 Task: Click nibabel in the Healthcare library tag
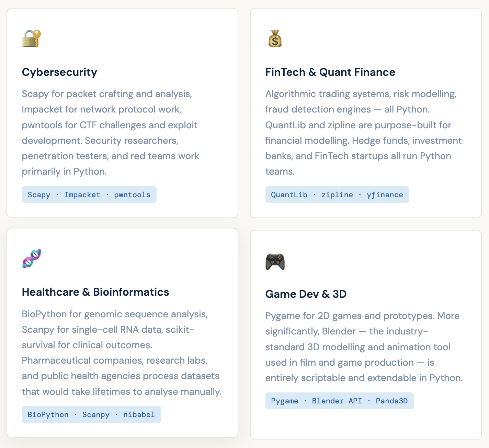click(x=139, y=414)
